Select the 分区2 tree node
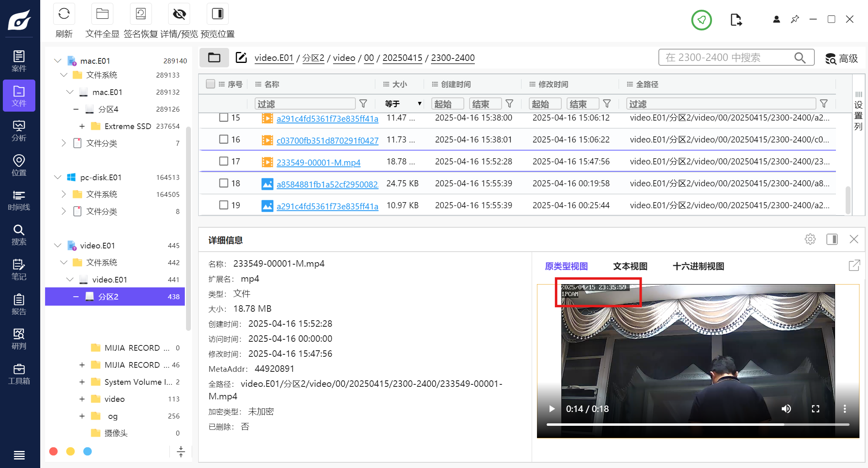Image resolution: width=868 pixels, height=468 pixels. tap(115, 297)
